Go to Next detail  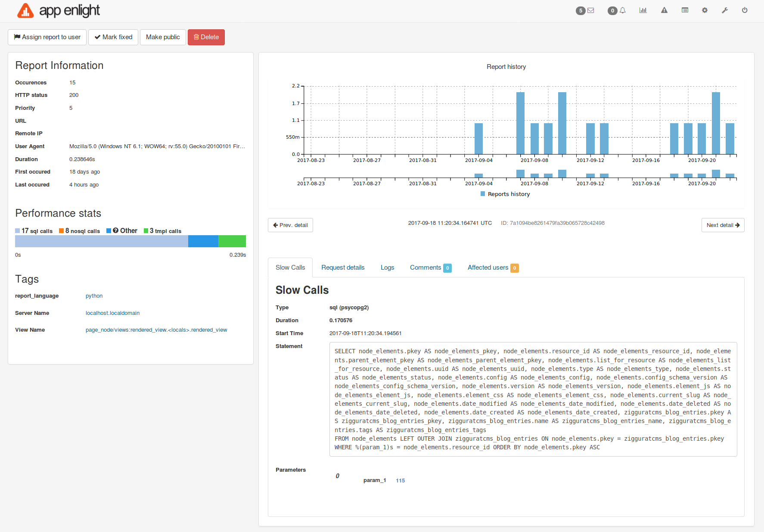pos(723,225)
